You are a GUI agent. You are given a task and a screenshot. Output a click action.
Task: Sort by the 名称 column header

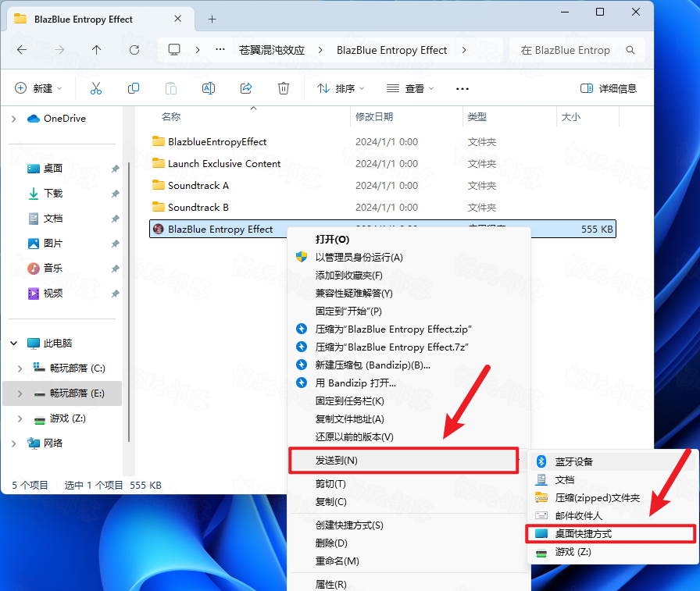171,117
